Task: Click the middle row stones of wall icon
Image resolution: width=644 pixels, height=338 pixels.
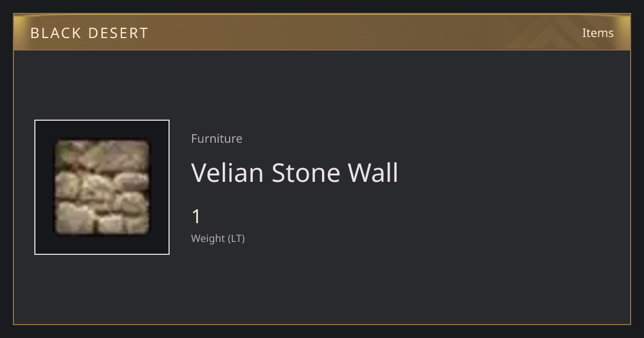Action: (x=102, y=188)
